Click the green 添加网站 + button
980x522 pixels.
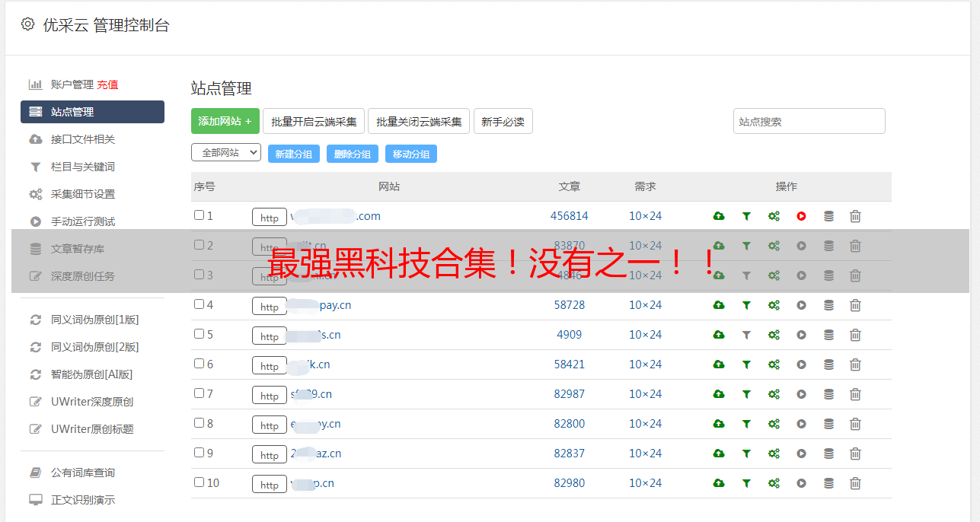pyautogui.click(x=225, y=121)
